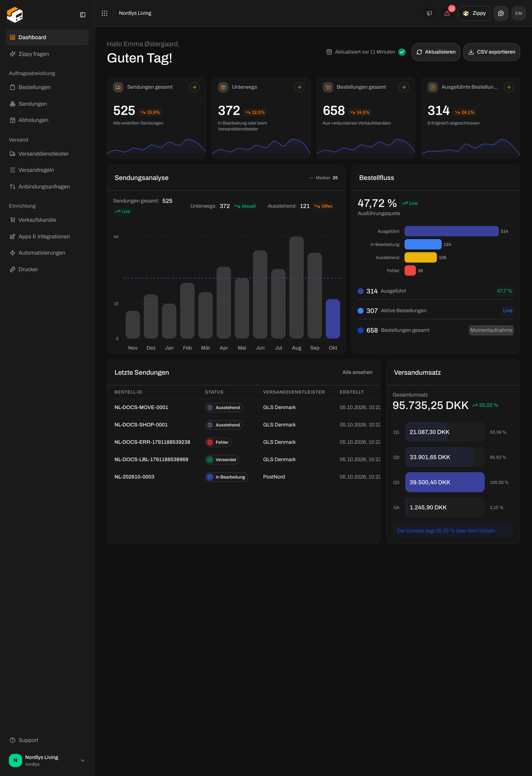Open the Dashboard menu item
Screen dimensions: 532x776
tap(47, 37)
